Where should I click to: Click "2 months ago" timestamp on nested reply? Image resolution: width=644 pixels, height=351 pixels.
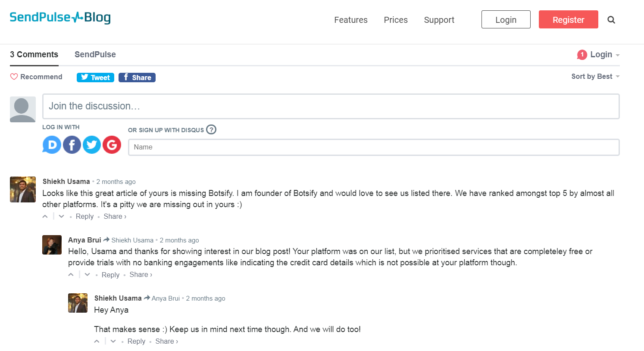click(206, 298)
